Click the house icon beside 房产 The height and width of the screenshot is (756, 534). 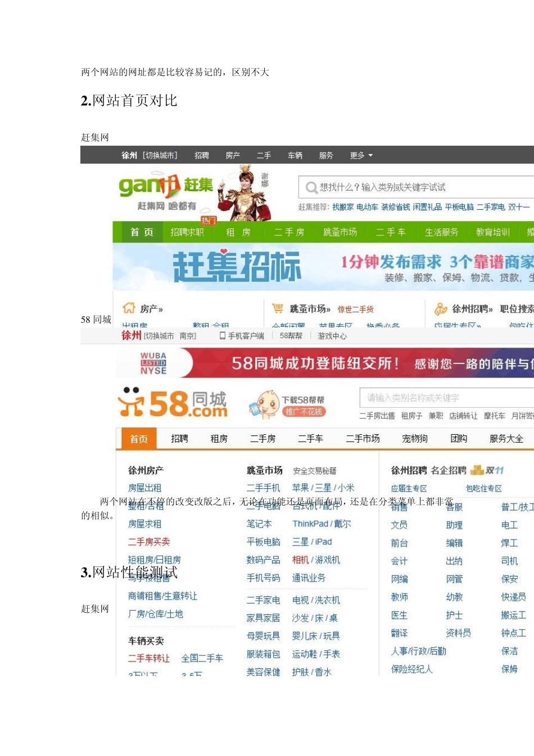[129, 308]
